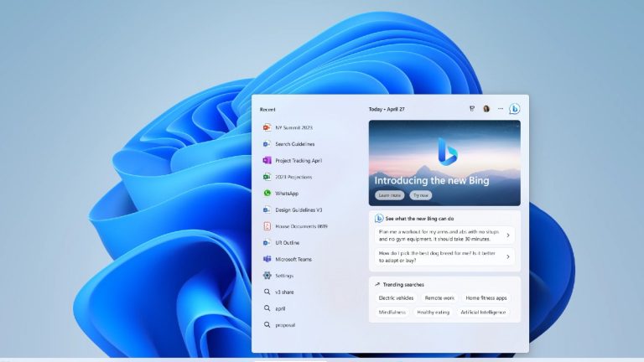Screen dimensions: 644x362
Task: Click the PDF icon for House Documents 0619
Action: pos(267,226)
